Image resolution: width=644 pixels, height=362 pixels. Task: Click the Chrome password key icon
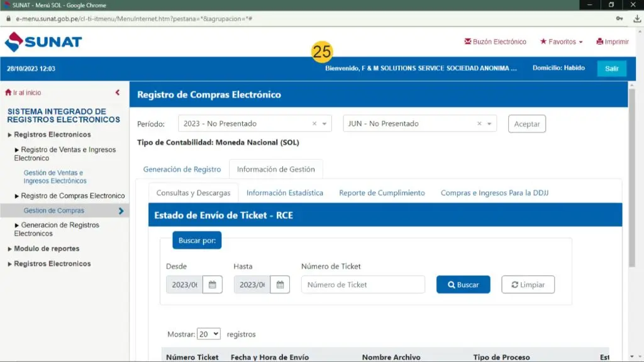[x=619, y=19]
